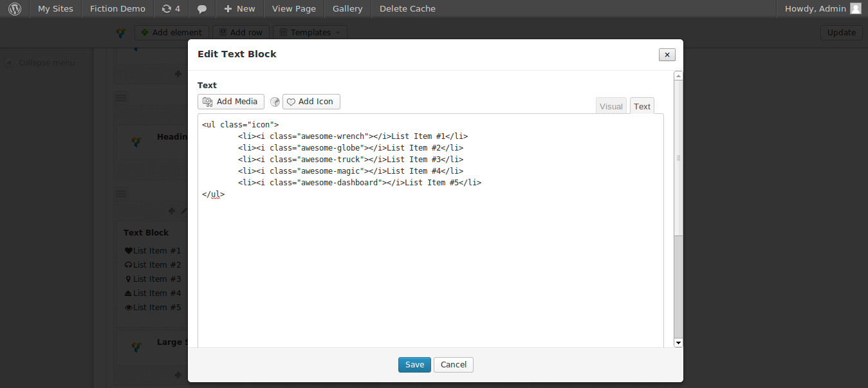Click the eye icon of List Item #5
The image size is (868, 388).
128,308
